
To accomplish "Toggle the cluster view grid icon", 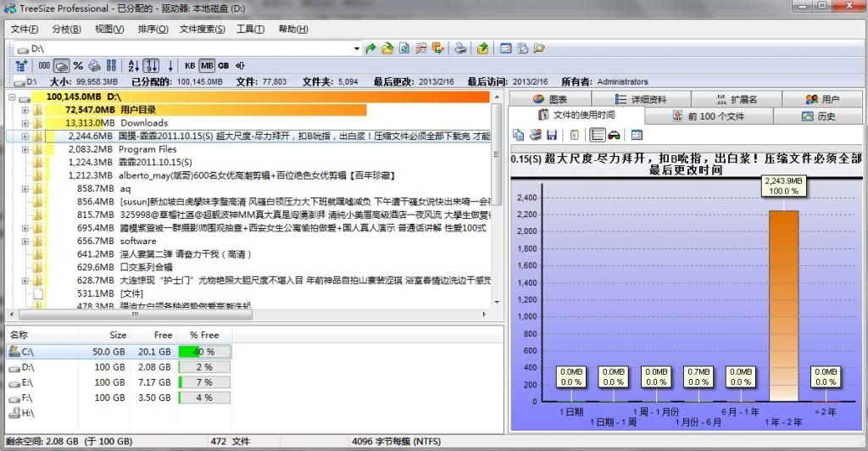I will 111,66.
